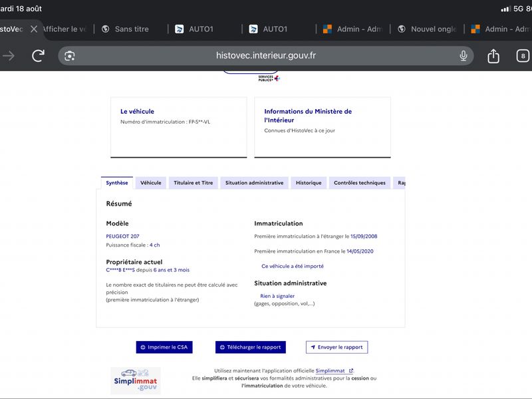Click the 'Propriétaire actuel' heading
Viewport: 532px width, 399px height.
coord(134,262)
